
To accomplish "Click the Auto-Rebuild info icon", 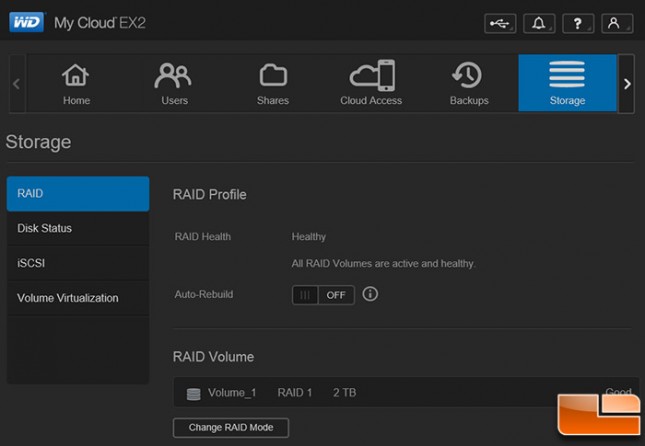I will click(370, 294).
